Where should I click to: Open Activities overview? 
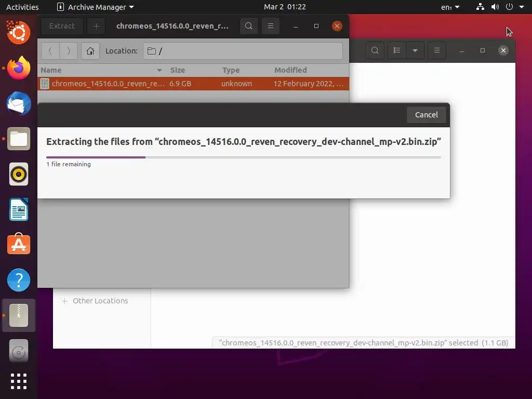[x=22, y=7]
